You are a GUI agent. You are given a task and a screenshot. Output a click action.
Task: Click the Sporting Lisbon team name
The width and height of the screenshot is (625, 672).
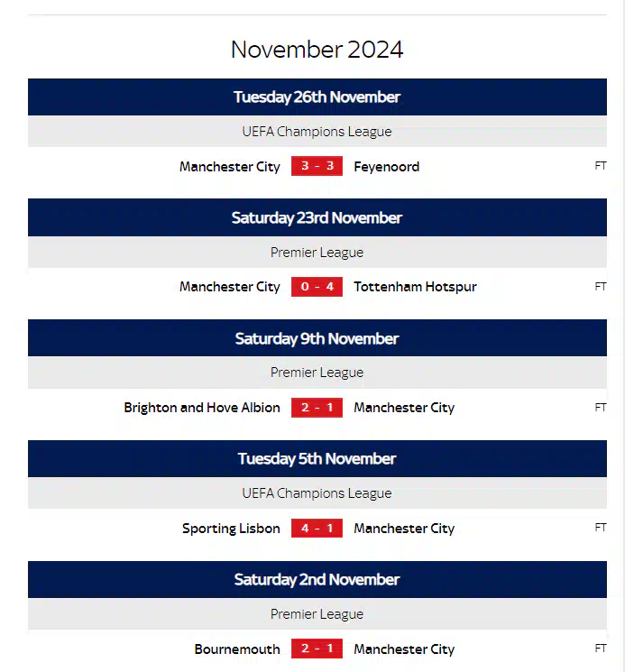pos(231,529)
